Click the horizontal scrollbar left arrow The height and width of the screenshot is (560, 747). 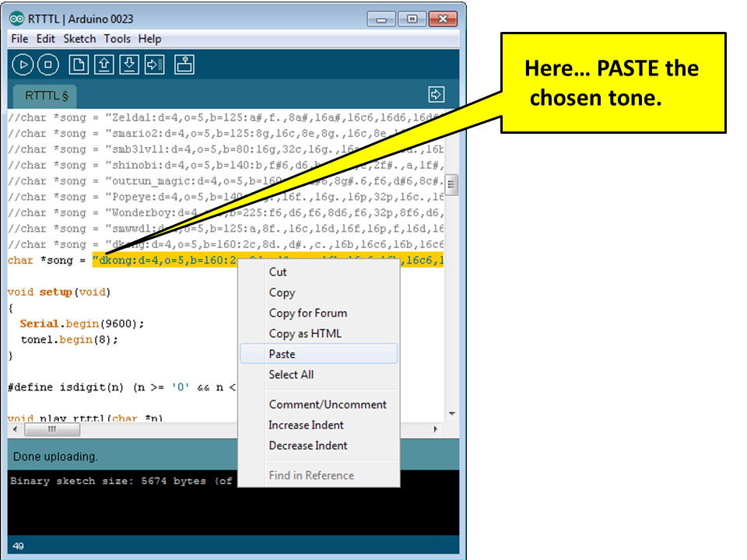pos(16,429)
